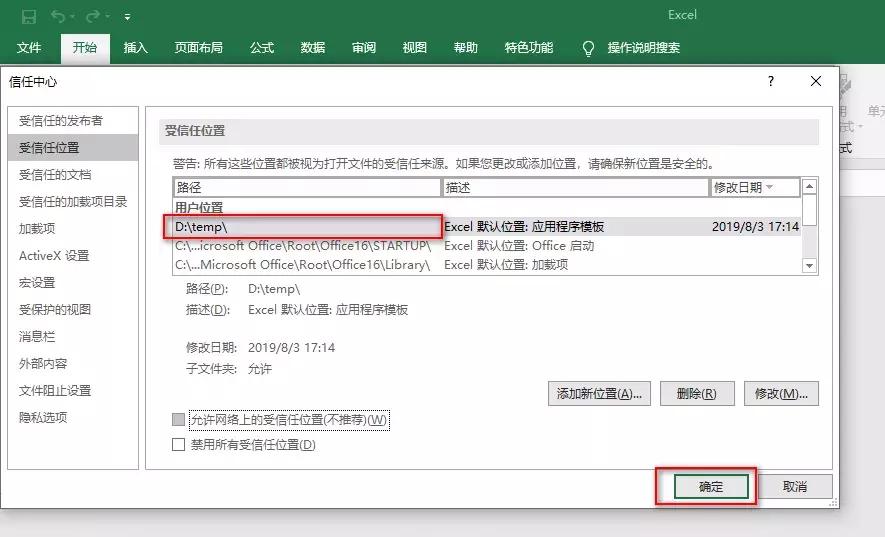The image size is (885, 537).
Task: Select 受信任的加载项目录 in sidebar
Action: pyautogui.click(x=73, y=202)
